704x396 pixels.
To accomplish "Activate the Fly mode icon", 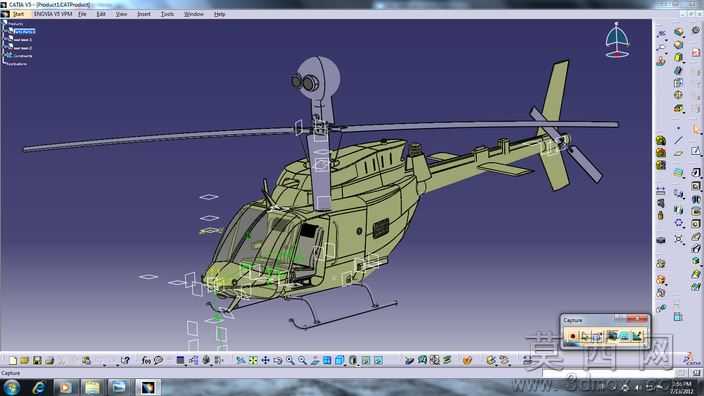I will (241, 361).
